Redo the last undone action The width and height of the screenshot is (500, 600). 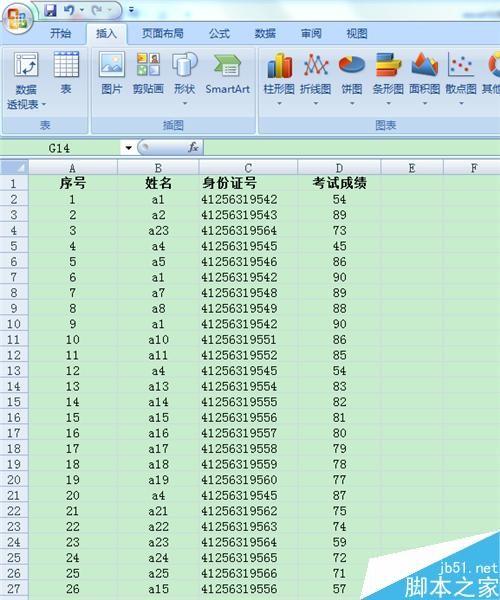click(x=96, y=10)
